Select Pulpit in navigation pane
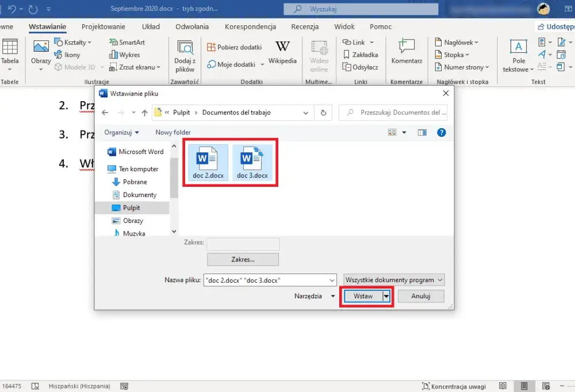Viewport: 575px width, 392px height. click(132, 207)
